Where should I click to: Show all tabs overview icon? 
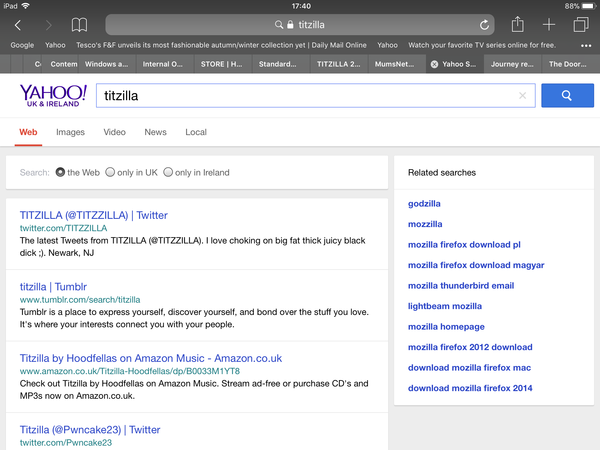pos(581,24)
